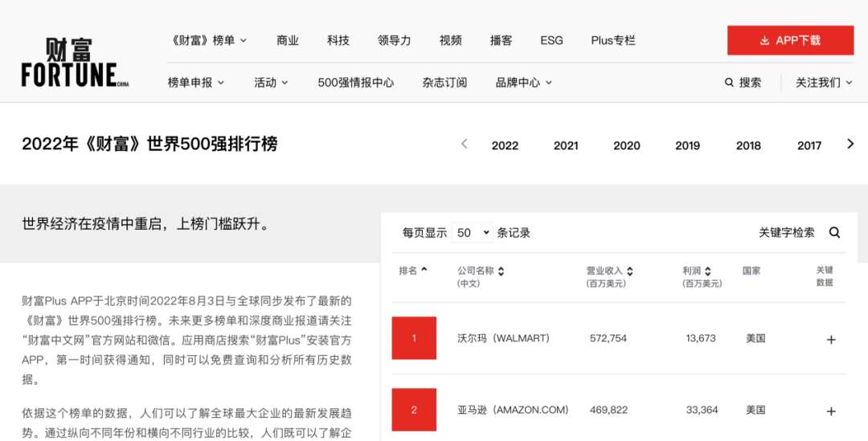
Task: Open the 商业 menu item
Action: [287, 40]
